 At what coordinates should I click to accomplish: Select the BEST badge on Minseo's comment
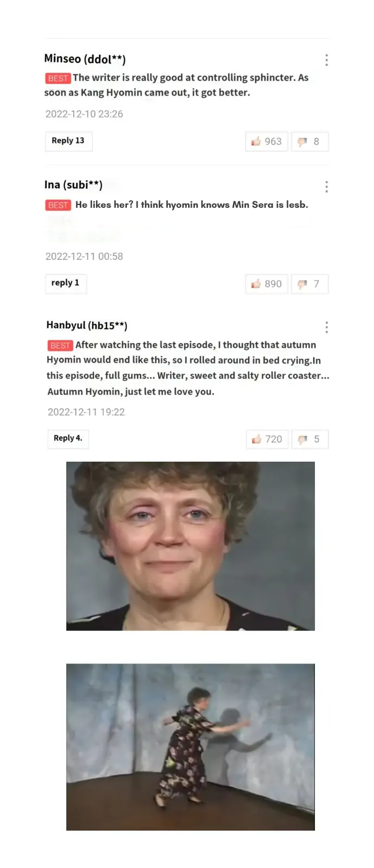(58, 78)
